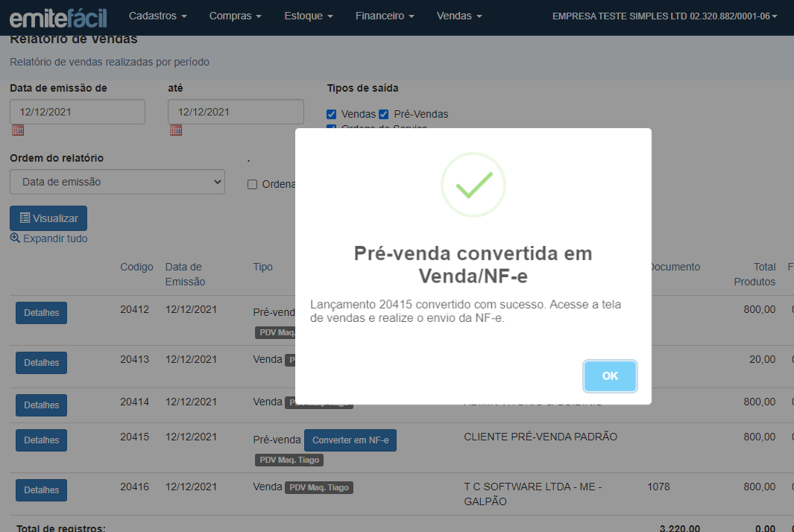Screen dimensions: 794x532
Task: Open the 'Ordem do relatório' dropdown
Action: tap(118, 182)
